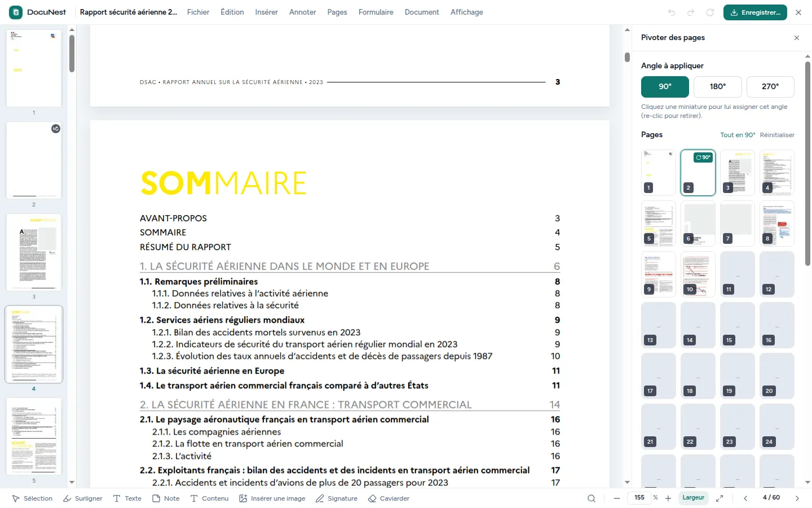This screenshot has height=508, width=812.
Task: Assign rotation to page 8 in rotate panel
Action: [777, 224]
